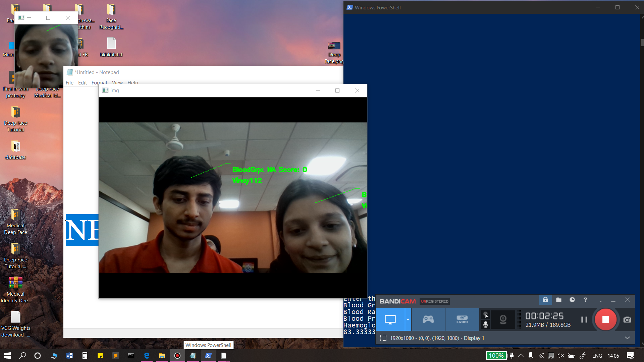Expand the screen recording mode dropdown
The height and width of the screenshot is (362, 644).
tap(408, 319)
